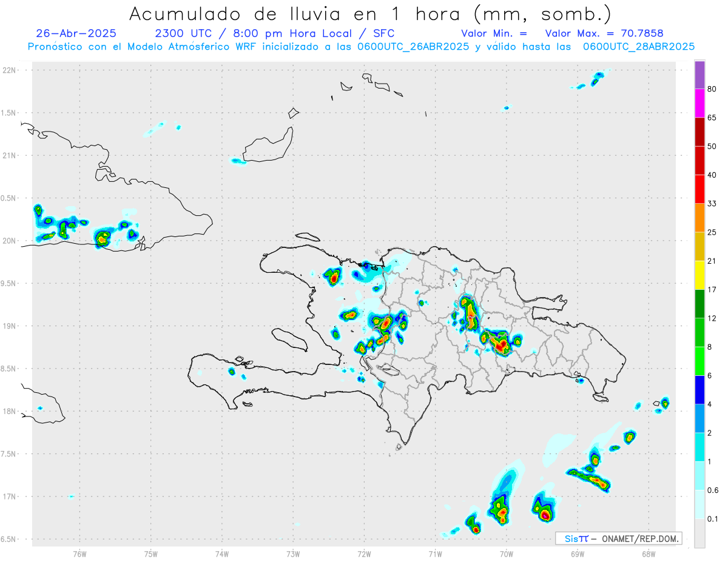Click the title 'Acumulado de lluvia en 1 hora'
Viewport: 728px width, 562px height.
tap(297, 13)
